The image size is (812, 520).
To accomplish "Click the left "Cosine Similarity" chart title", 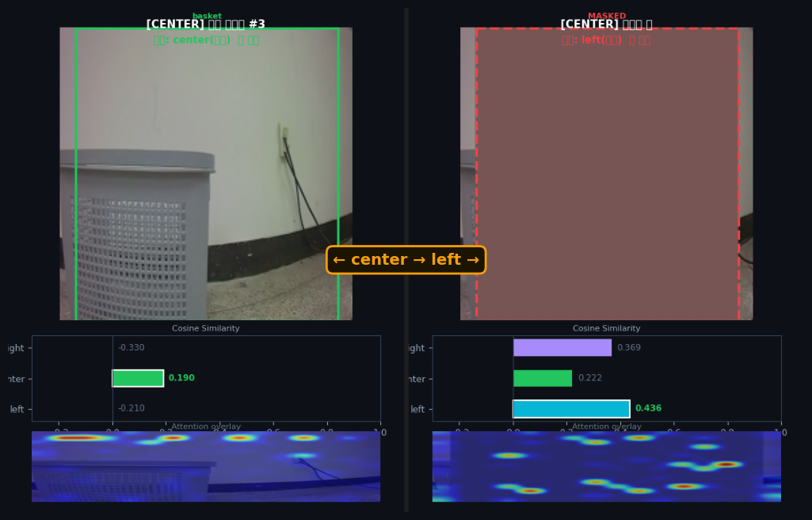I will [206, 328].
